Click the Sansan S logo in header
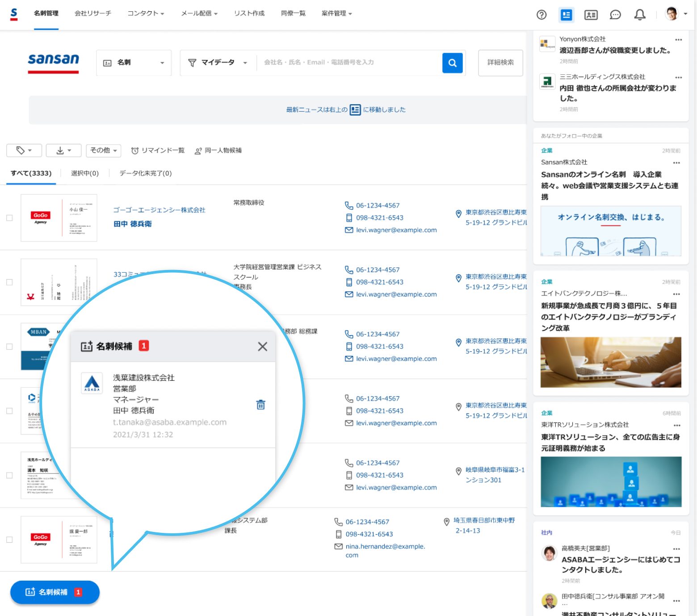697x616 pixels. click(x=14, y=14)
